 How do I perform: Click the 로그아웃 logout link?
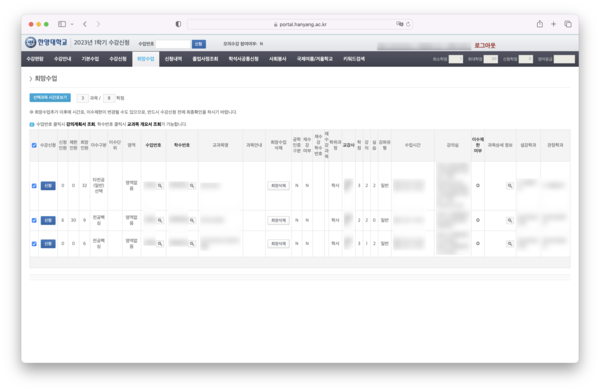pyautogui.click(x=485, y=45)
